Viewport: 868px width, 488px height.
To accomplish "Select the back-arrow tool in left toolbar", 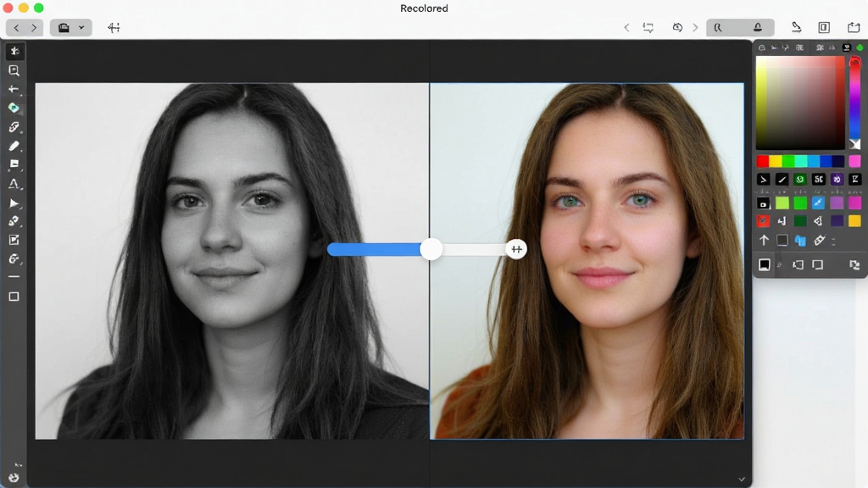I will coord(14,89).
